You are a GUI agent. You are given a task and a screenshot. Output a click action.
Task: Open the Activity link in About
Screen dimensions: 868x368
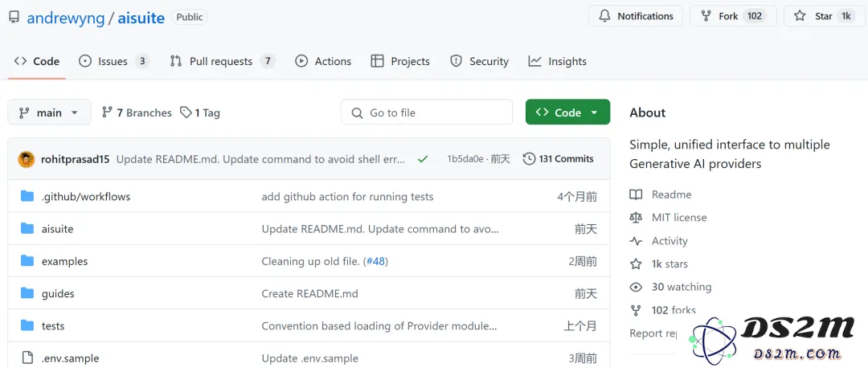tap(669, 241)
